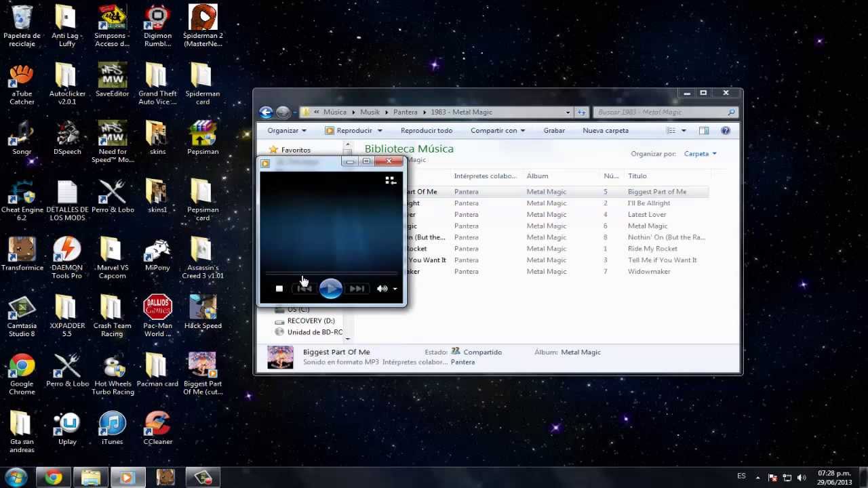Click the album art thumbnail in details pane
The height and width of the screenshot is (488, 868).
coord(281,357)
